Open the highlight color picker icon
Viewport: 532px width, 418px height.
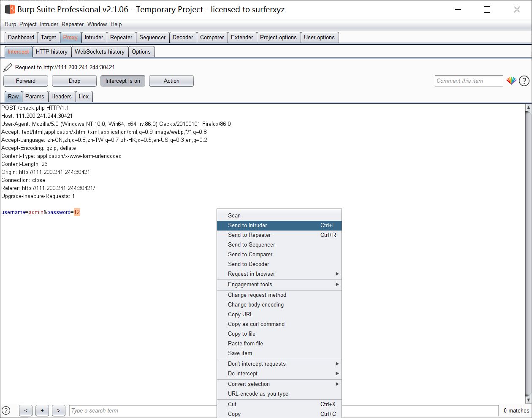[511, 81]
